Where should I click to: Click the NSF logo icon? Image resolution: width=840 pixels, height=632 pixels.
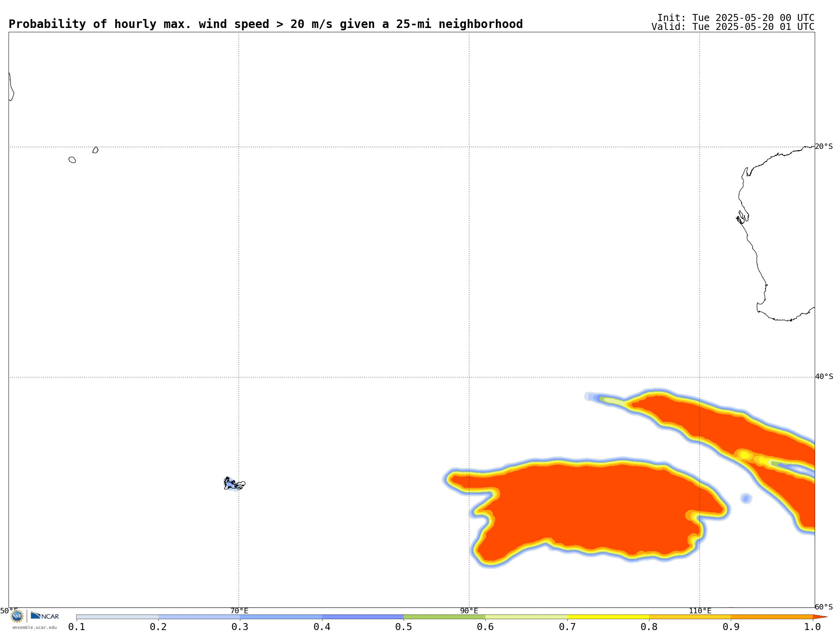click(17, 616)
